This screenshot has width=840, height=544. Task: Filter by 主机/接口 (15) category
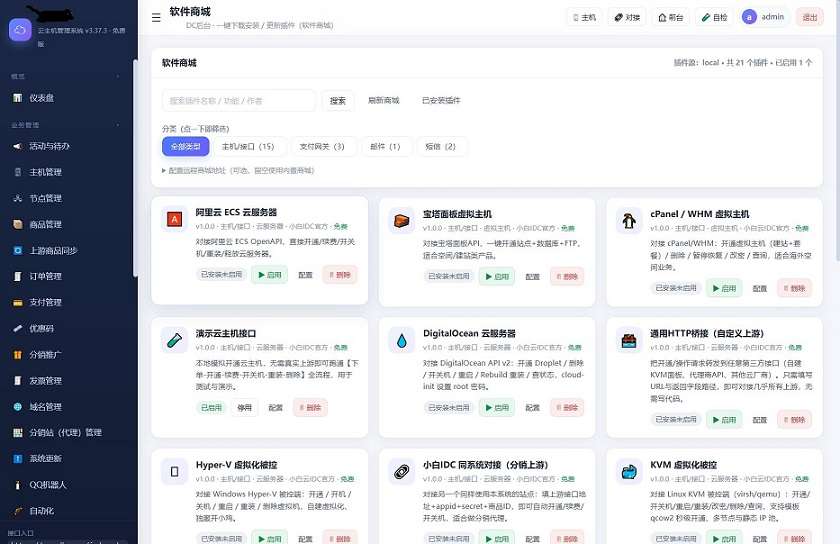point(248,146)
